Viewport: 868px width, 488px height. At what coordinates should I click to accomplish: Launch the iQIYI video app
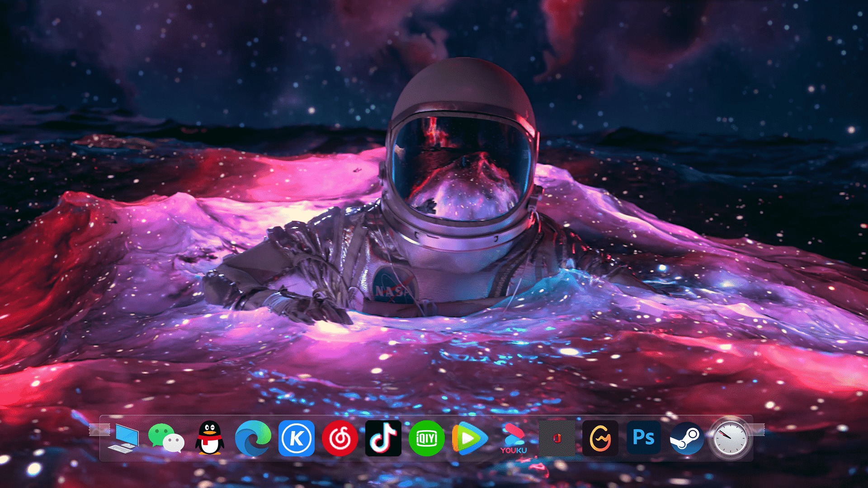click(427, 438)
